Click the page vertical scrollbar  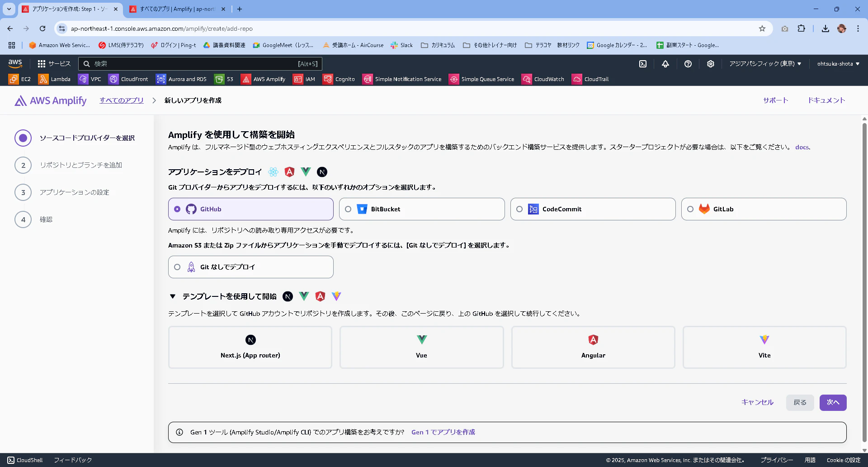point(864,283)
